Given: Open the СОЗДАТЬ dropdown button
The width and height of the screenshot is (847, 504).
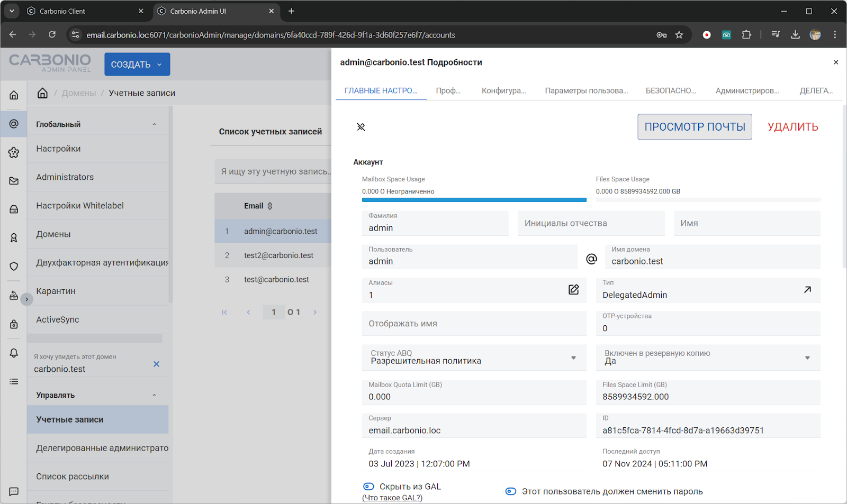Looking at the screenshot, I should [x=137, y=65].
